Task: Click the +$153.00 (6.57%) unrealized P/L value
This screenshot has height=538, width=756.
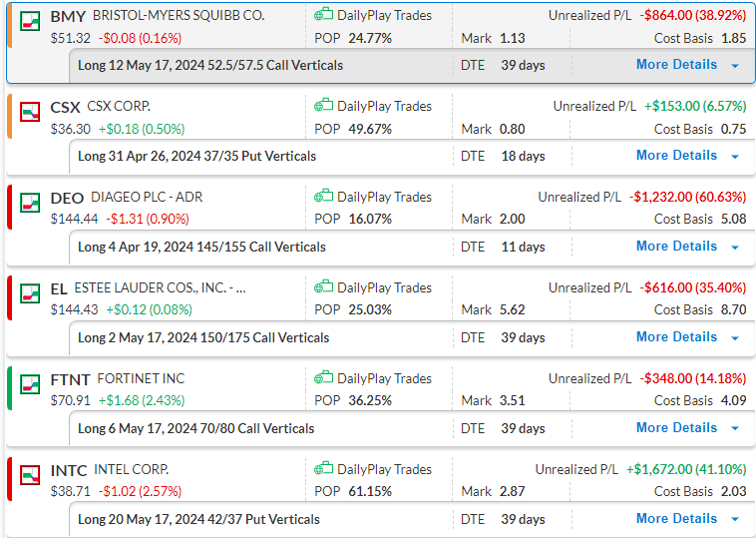Action: (x=695, y=106)
